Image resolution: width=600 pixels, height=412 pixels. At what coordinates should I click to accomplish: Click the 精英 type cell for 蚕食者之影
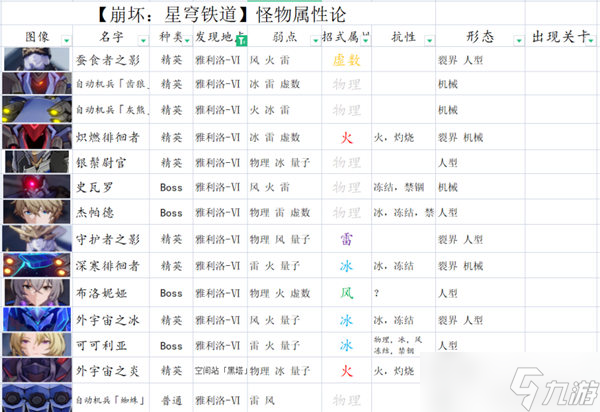point(171,60)
